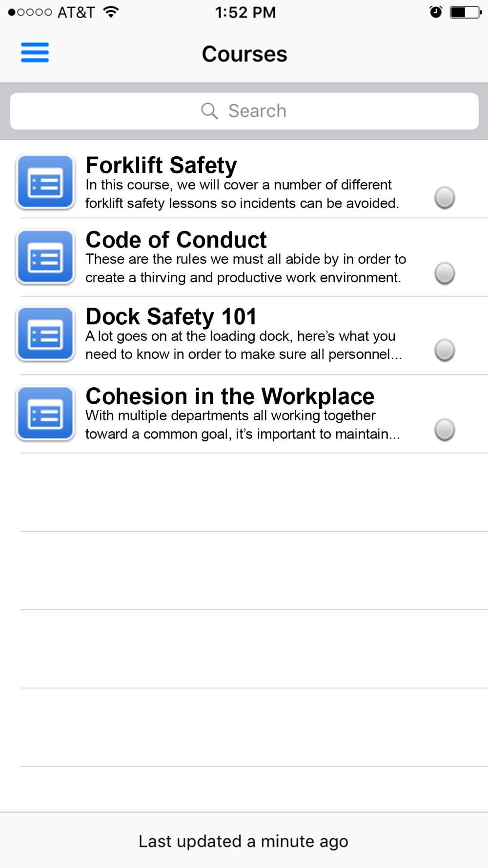Select the Forklift Safety radio button

pyautogui.click(x=445, y=198)
